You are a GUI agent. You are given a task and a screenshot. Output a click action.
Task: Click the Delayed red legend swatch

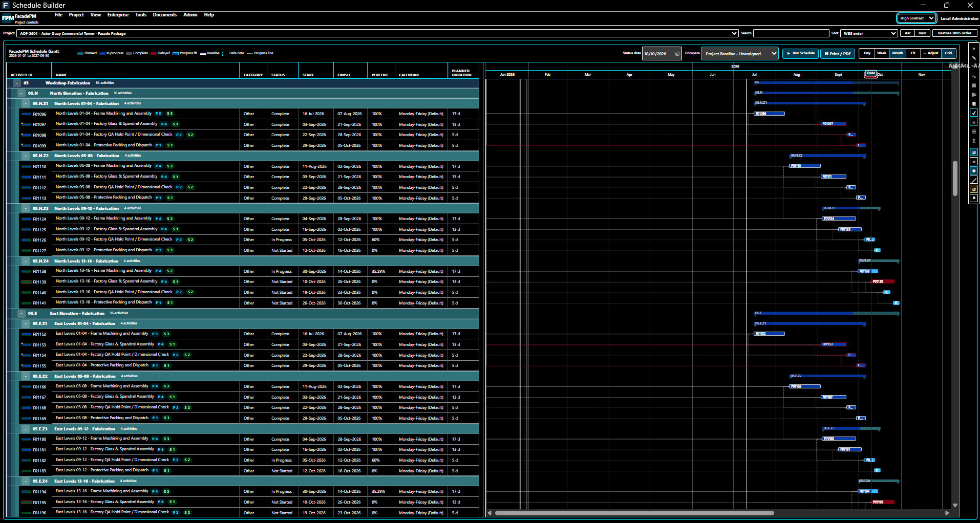click(x=154, y=53)
